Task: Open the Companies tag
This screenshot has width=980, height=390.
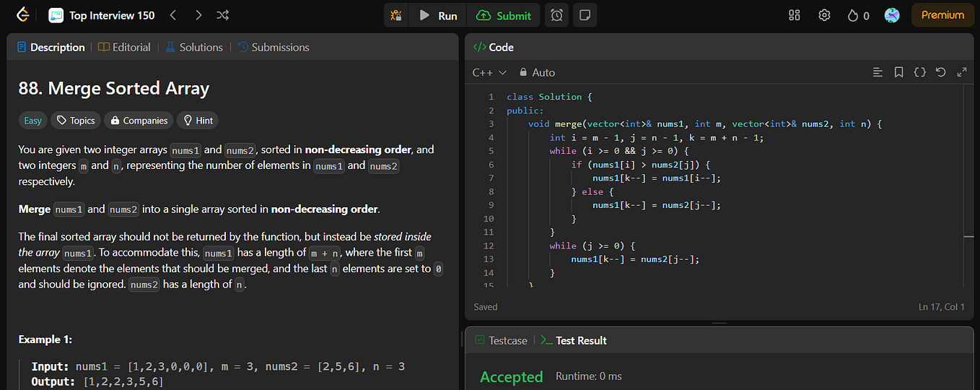Action: click(139, 121)
